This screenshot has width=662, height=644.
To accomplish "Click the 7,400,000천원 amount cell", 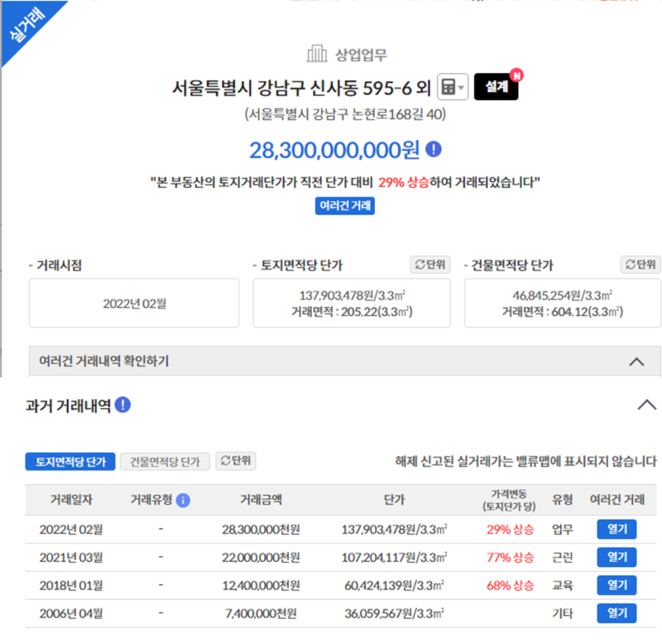I will tap(261, 613).
